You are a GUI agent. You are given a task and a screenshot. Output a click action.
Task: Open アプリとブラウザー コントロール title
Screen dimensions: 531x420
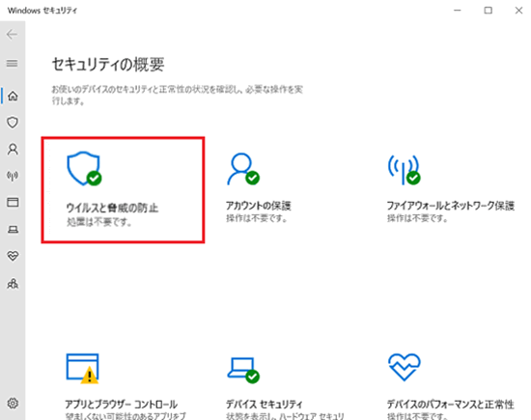(122, 405)
